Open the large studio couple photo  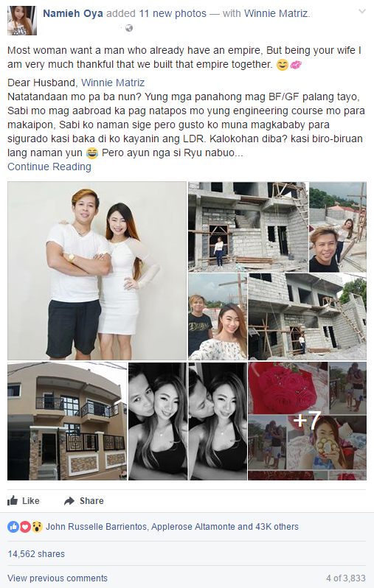click(x=97, y=270)
